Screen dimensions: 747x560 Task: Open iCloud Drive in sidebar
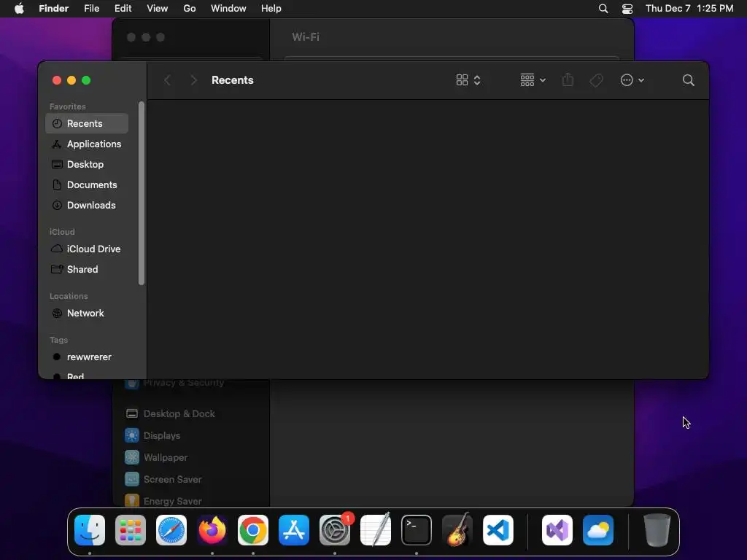(x=87, y=249)
